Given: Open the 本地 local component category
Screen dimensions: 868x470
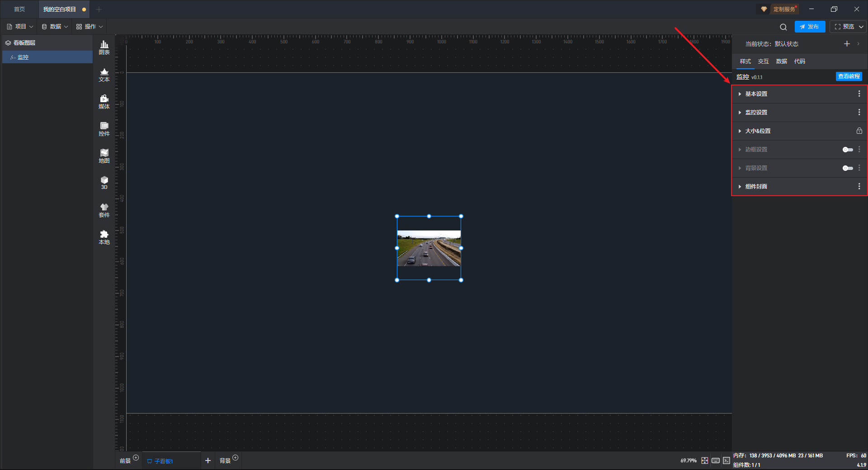Looking at the screenshot, I should click(104, 237).
